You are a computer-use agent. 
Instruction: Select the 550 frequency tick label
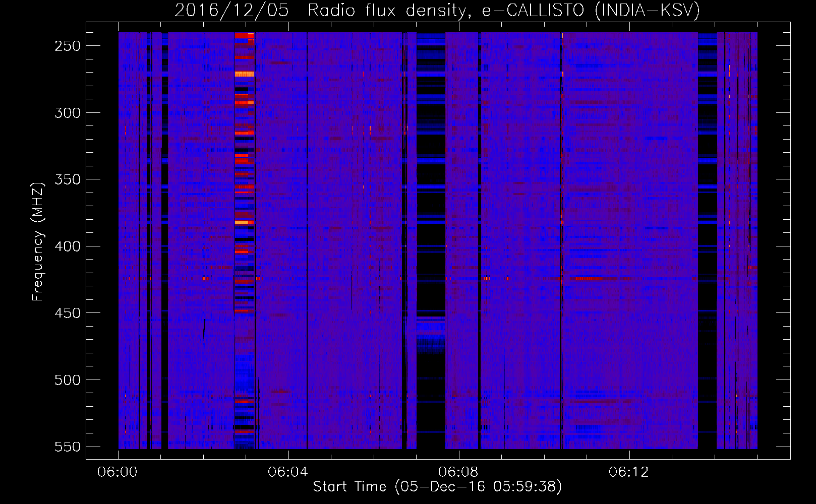(68, 447)
